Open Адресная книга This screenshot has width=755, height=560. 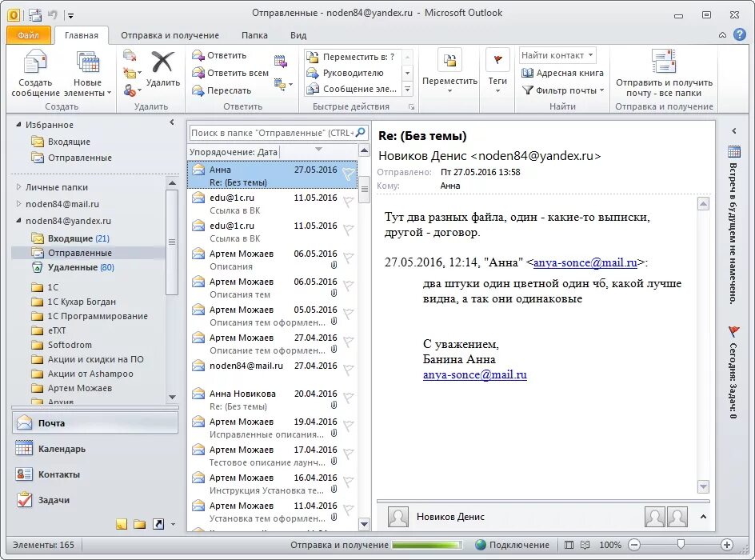pyautogui.click(x=563, y=73)
